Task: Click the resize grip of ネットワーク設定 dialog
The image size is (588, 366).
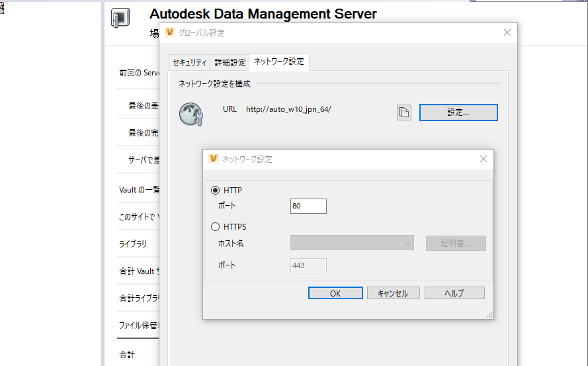Action: click(x=489, y=315)
